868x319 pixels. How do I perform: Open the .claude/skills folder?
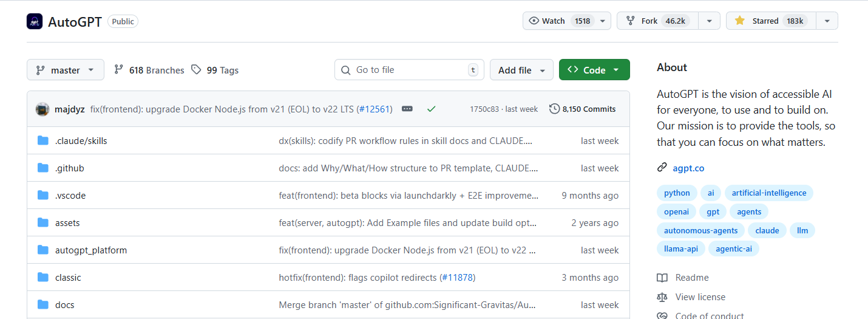[x=81, y=141]
